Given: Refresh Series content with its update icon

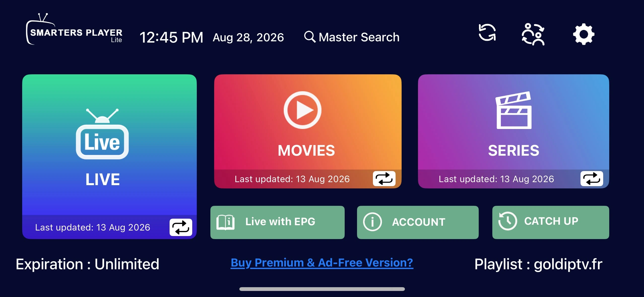Looking at the screenshot, I should [592, 179].
